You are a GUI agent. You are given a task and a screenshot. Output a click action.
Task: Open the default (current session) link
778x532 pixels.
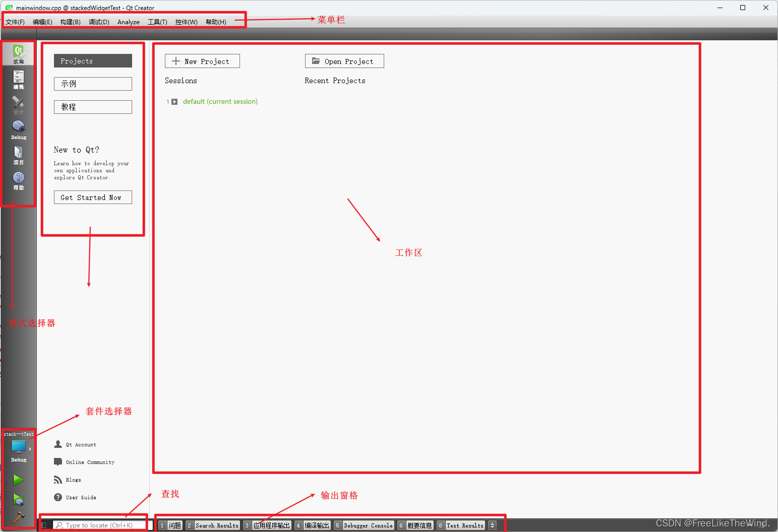220,102
